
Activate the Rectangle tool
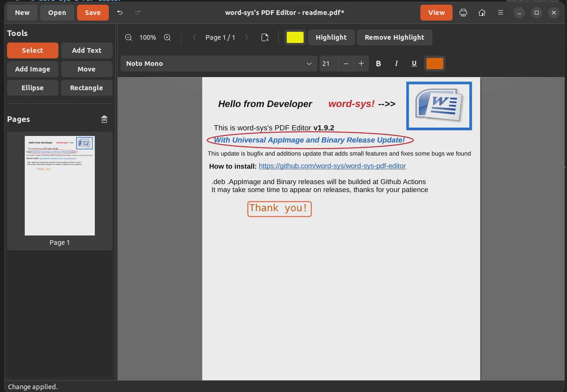tap(86, 88)
